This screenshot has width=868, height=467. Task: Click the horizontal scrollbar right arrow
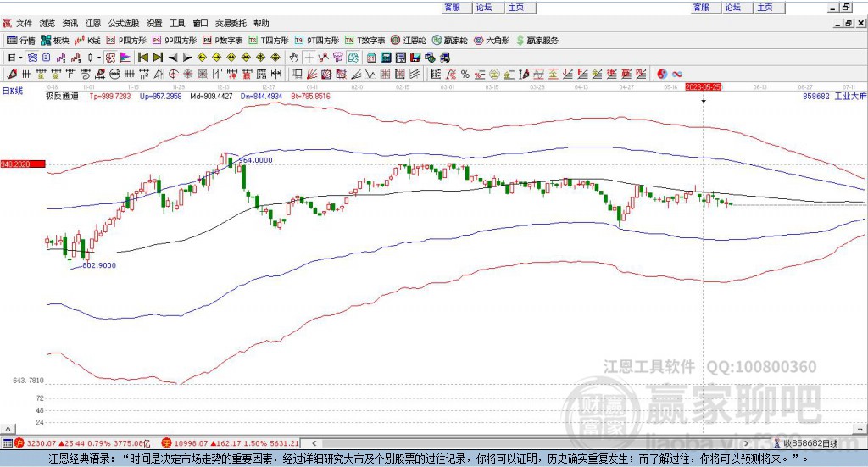(x=746, y=443)
